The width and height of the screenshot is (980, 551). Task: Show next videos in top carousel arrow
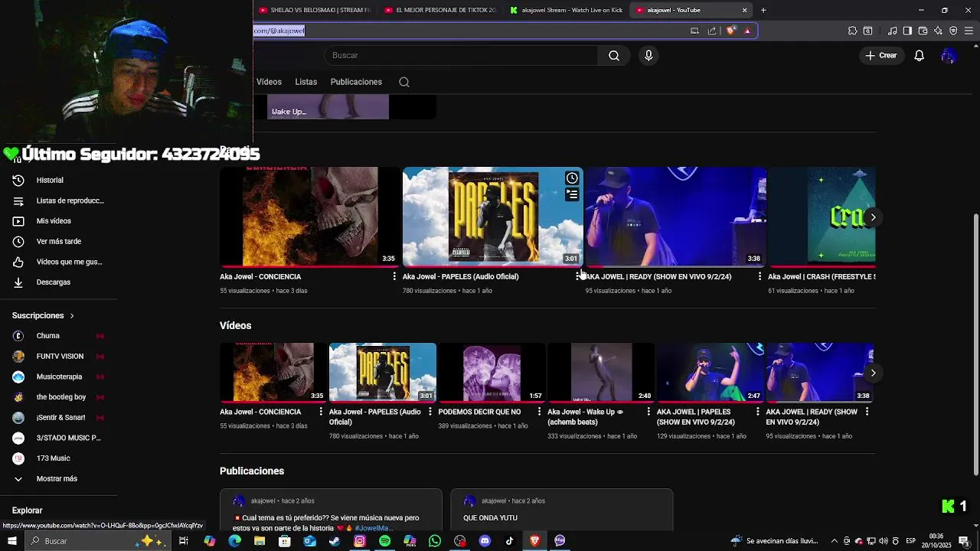873,217
